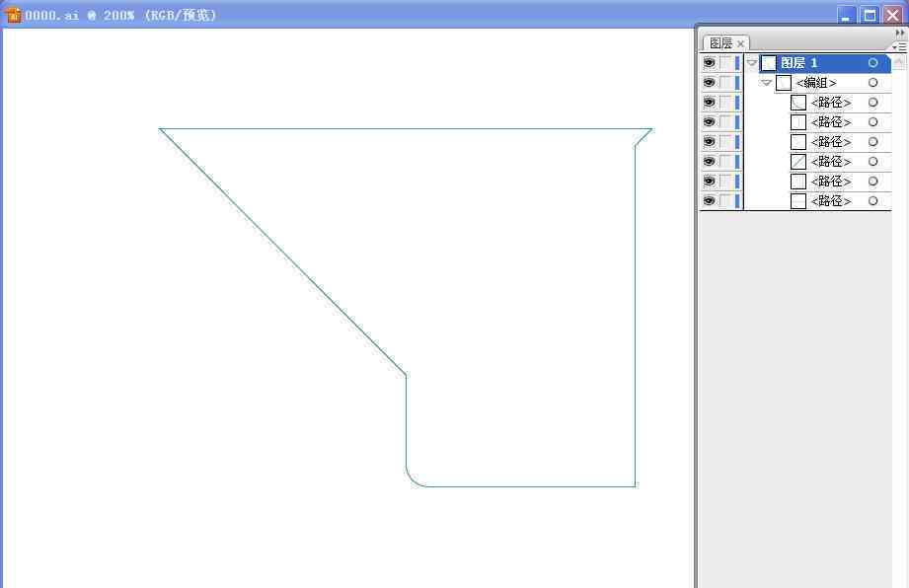Click the long right vertical line on canvas
The height and width of the screenshot is (588, 909).
[x=636, y=316]
